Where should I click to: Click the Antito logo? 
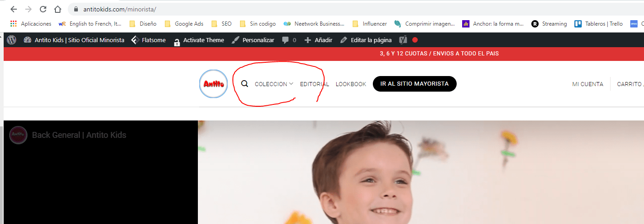click(x=213, y=84)
